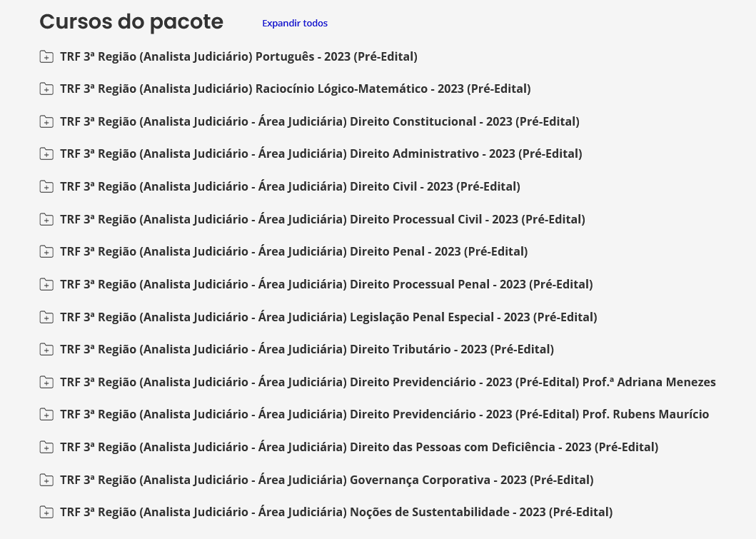Click the Expandir todos link
756x539 pixels.
tap(295, 23)
